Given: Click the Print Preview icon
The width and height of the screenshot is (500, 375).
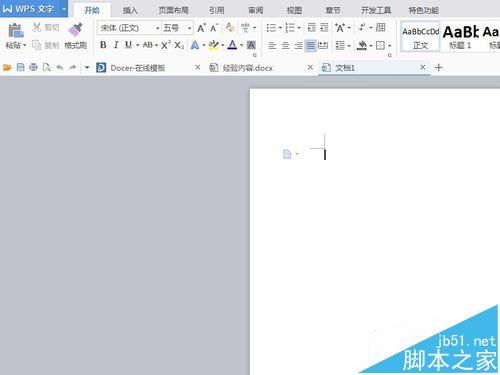Looking at the screenshot, I should [x=47, y=68].
